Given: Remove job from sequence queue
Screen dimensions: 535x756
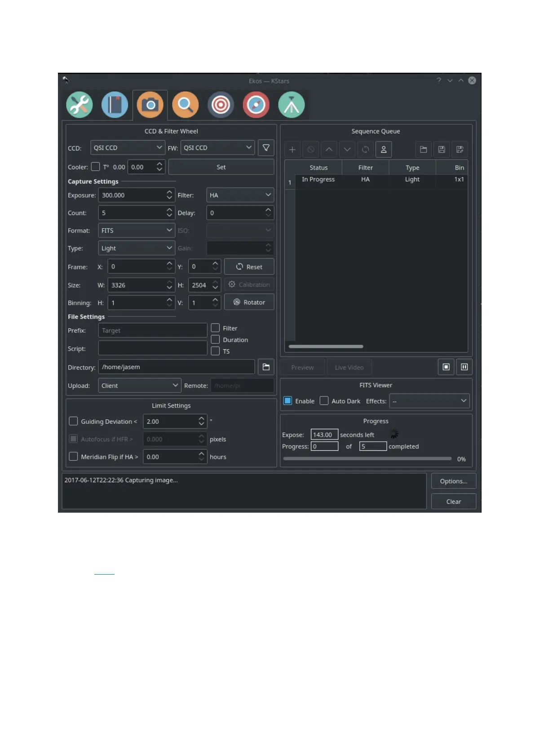Looking at the screenshot, I should click(311, 149).
